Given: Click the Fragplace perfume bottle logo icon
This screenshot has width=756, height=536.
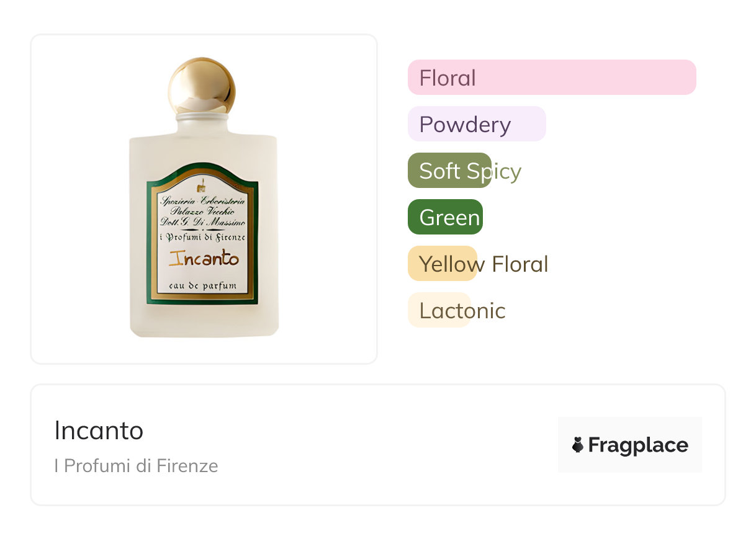Looking at the screenshot, I should point(578,445).
